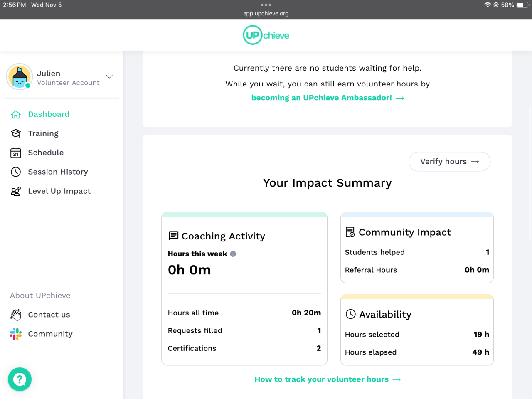
Task: Click the Verify hours button
Action: click(x=449, y=161)
